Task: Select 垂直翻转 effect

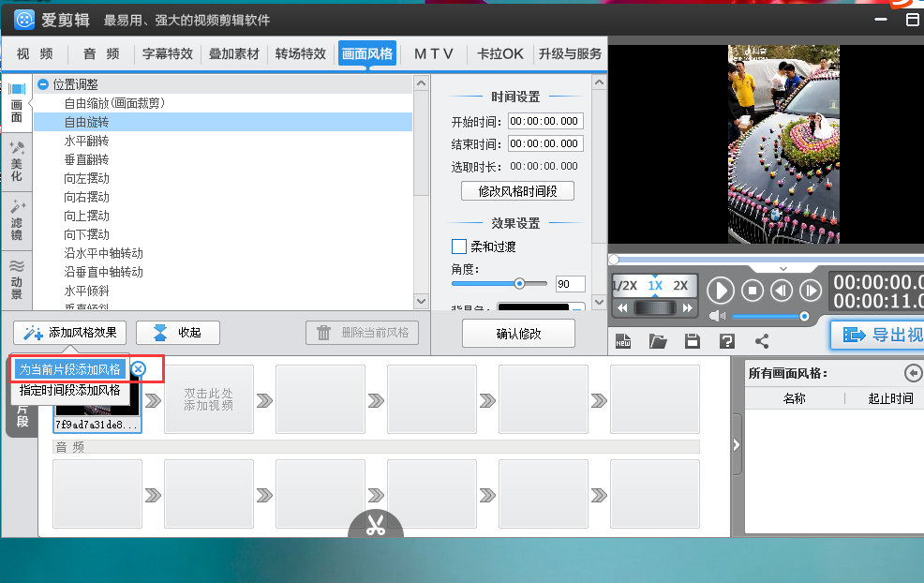Action: 86,159
